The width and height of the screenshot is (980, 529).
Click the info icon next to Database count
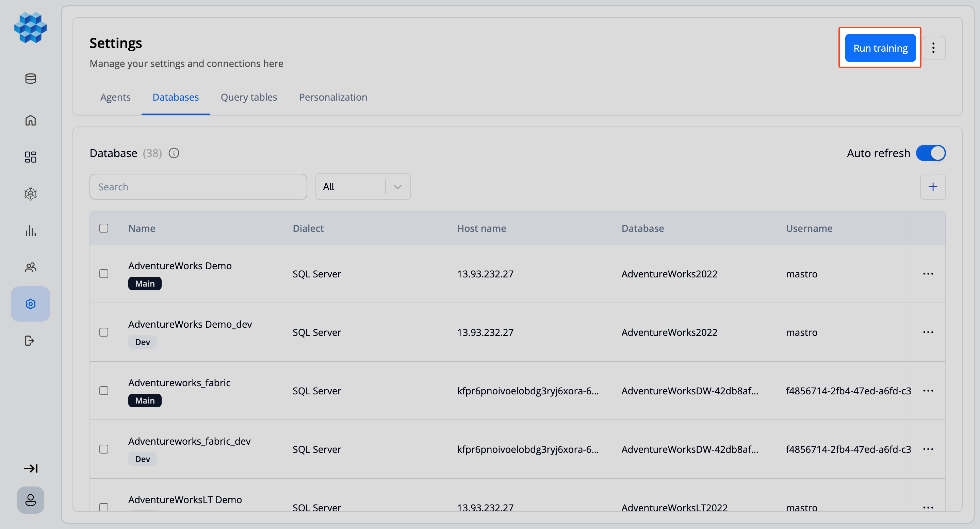tap(174, 153)
